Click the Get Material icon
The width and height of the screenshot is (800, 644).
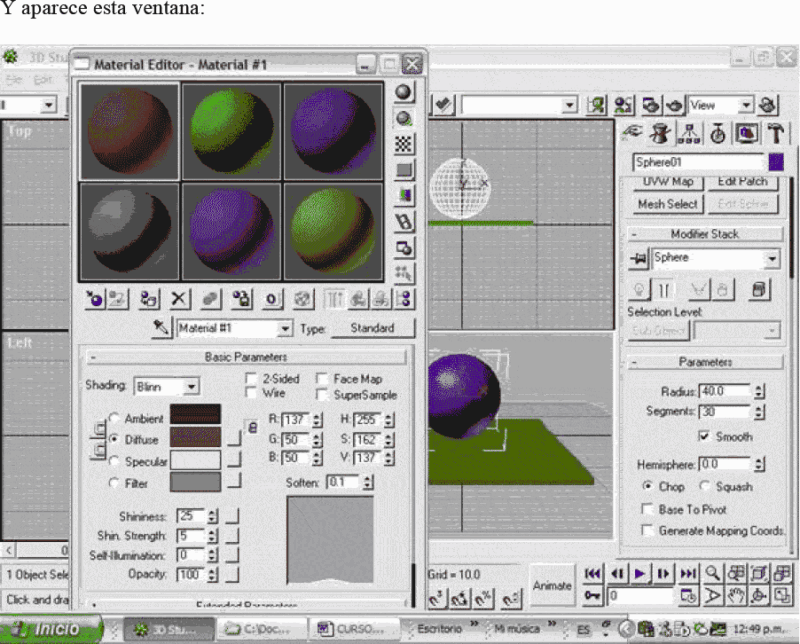click(x=95, y=299)
